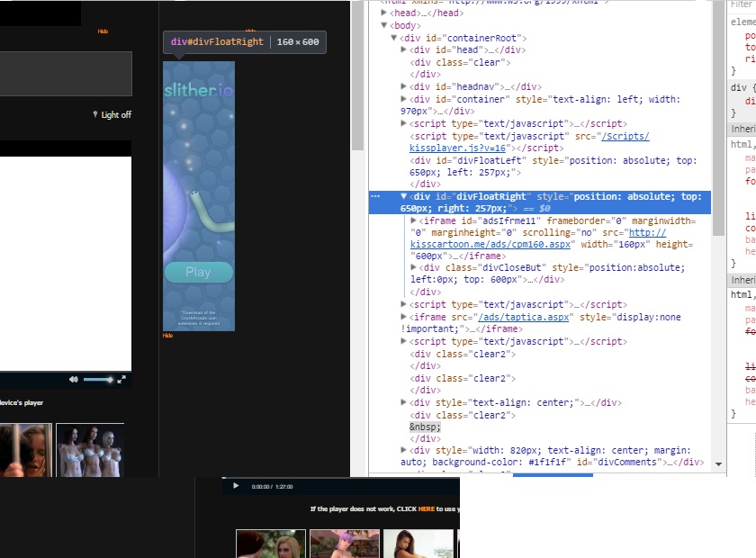Click the Elements panel scroll-down arrow
Screen dimensions: 756x558
point(718,464)
